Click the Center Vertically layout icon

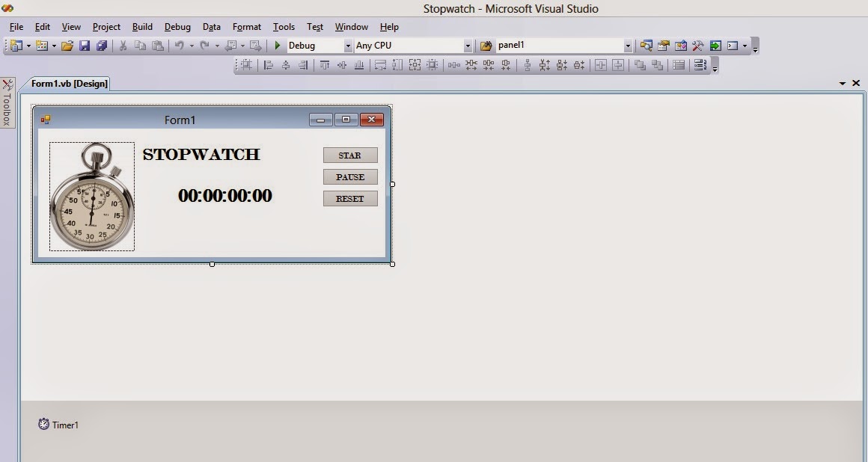tap(618, 65)
